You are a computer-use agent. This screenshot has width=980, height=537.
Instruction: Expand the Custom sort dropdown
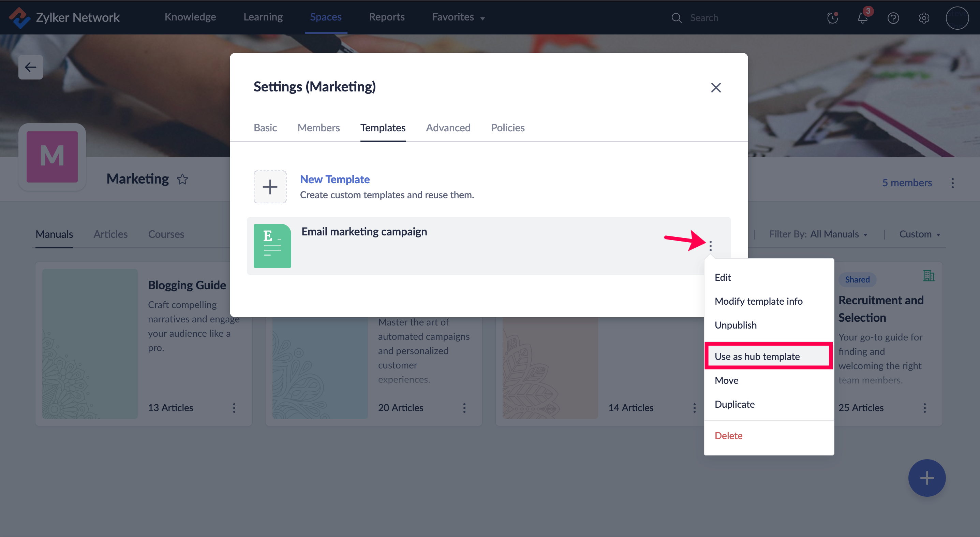click(x=919, y=234)
